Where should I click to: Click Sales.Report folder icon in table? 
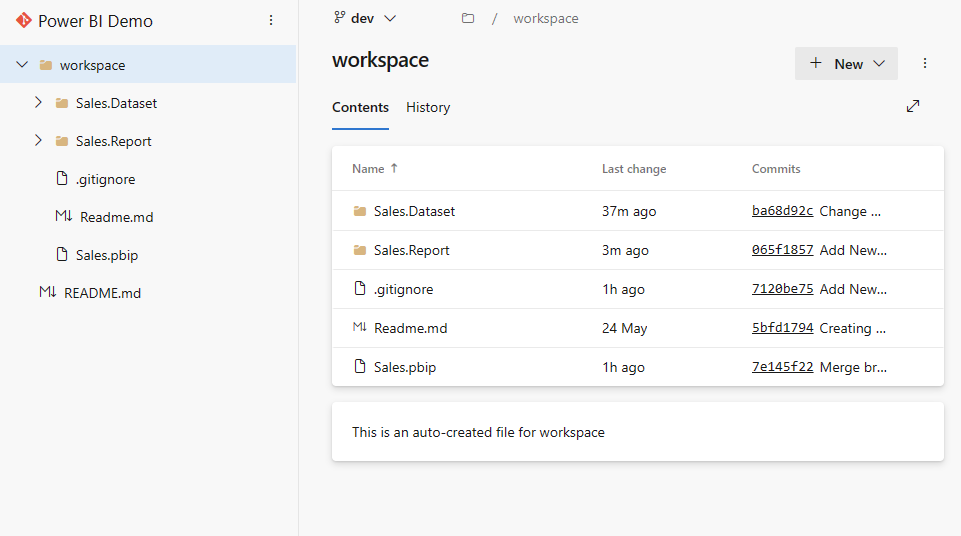(x=360, y=250)
